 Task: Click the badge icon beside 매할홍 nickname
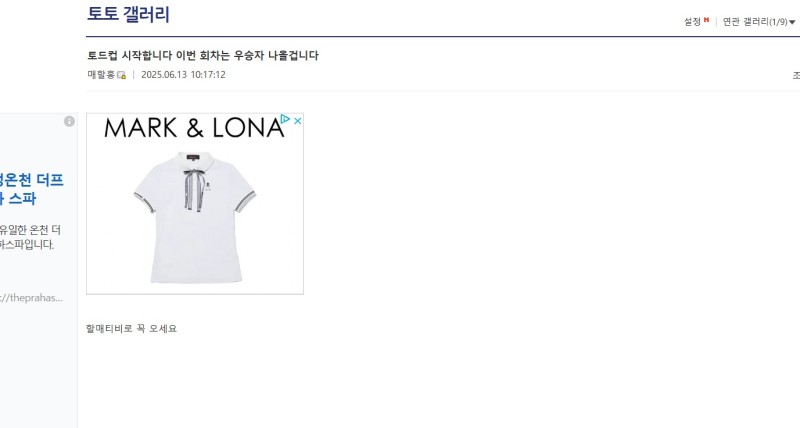(x=121, y=75)
